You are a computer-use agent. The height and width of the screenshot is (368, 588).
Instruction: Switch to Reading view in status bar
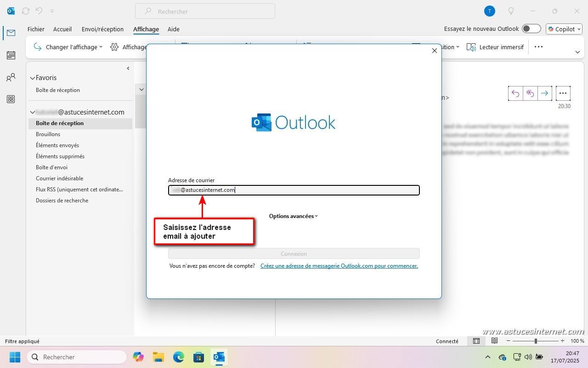[x=494, y=341]
